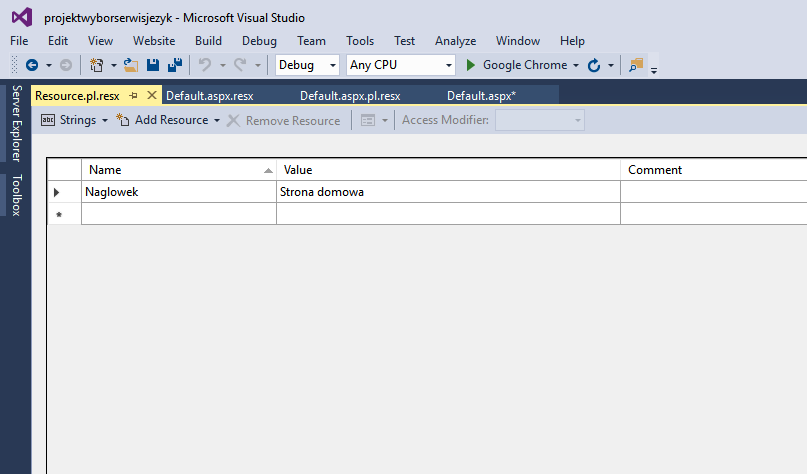The height and width of the screenshot is (474, 807).
Task: Switch to the Default.aspx* tab
Action: coord(481,96)
